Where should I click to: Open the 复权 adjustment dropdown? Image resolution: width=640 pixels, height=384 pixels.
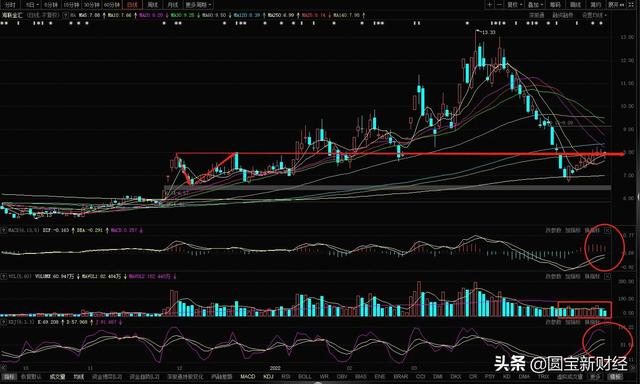514,5
